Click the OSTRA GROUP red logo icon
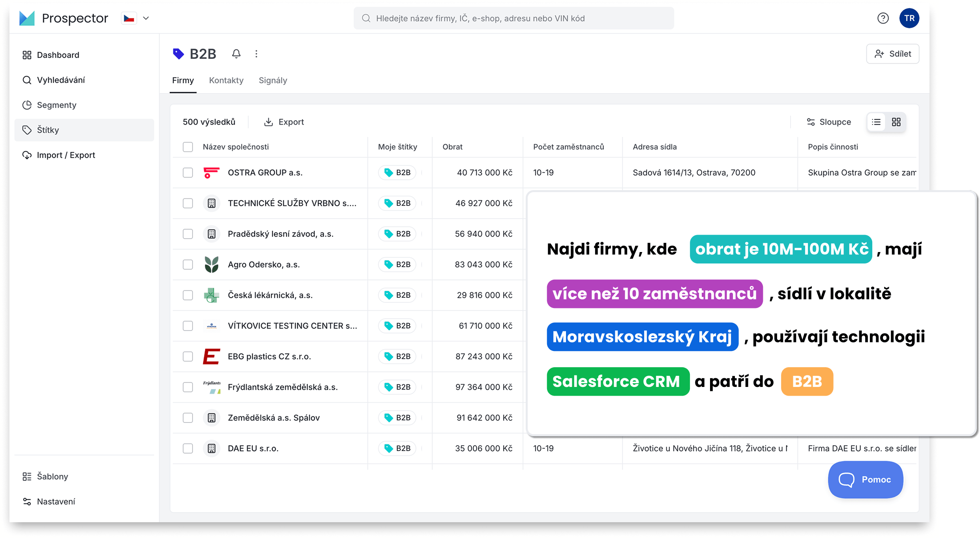 (212, 173)
